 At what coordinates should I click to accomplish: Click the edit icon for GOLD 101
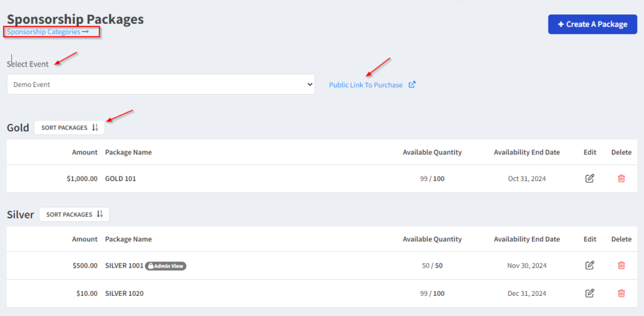coord(589,178)
